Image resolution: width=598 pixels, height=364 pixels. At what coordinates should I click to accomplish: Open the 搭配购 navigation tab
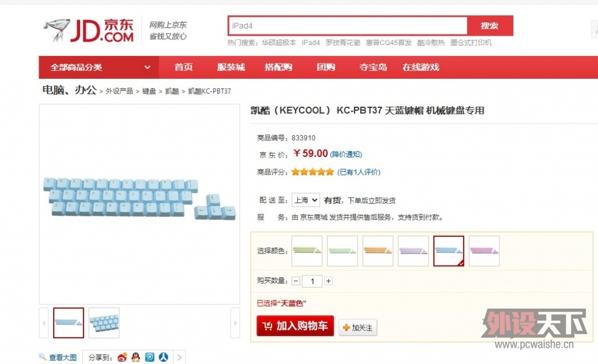click(x=279, y=68)
